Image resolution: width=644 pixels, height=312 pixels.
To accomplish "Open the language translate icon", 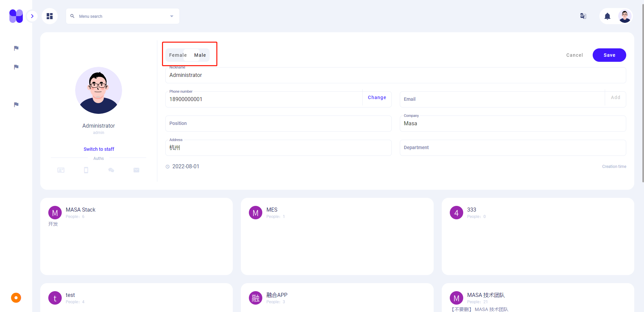I will [x=583, y=16].
